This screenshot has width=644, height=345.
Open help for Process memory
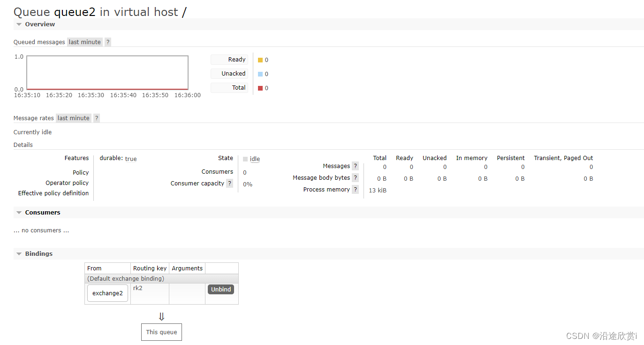(355, 190)
